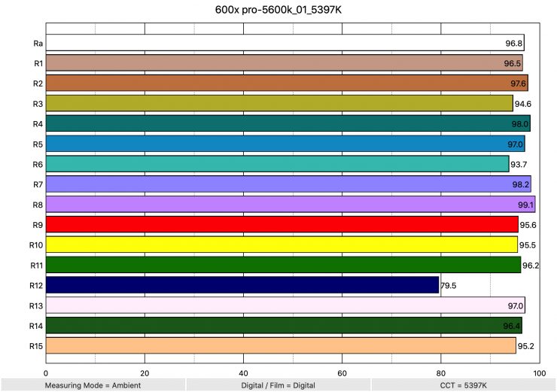Click the navy blue R12 bar
This screenshot has width=557, height=392.
click(x=242, y=285)
